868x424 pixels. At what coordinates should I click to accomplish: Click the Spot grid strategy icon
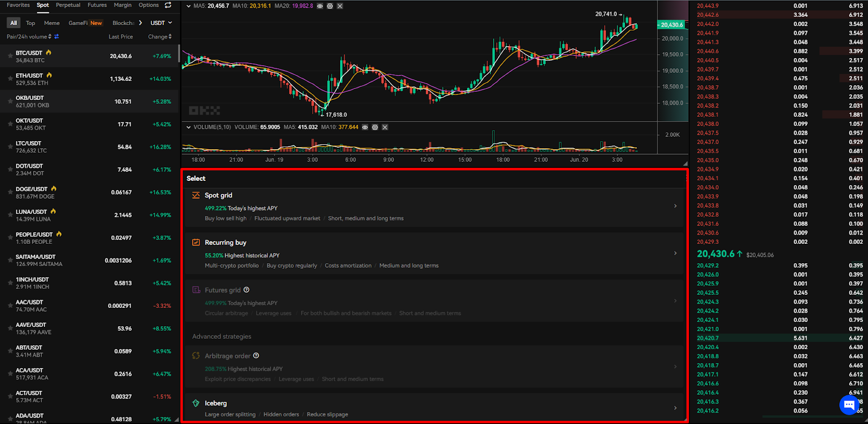[196, 195]
